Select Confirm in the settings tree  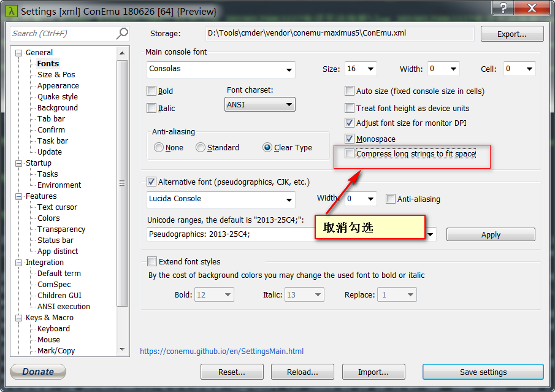(51, 129)
